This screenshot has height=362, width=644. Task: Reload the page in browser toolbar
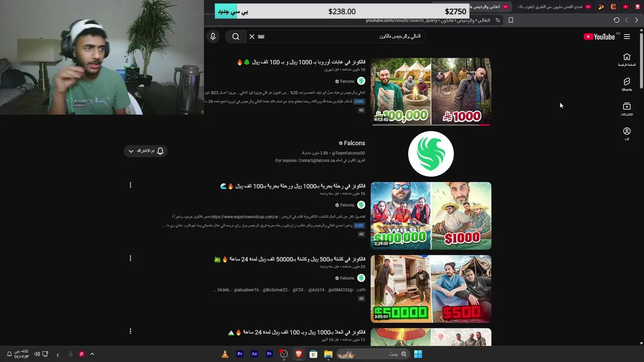[x=616, y=20]
